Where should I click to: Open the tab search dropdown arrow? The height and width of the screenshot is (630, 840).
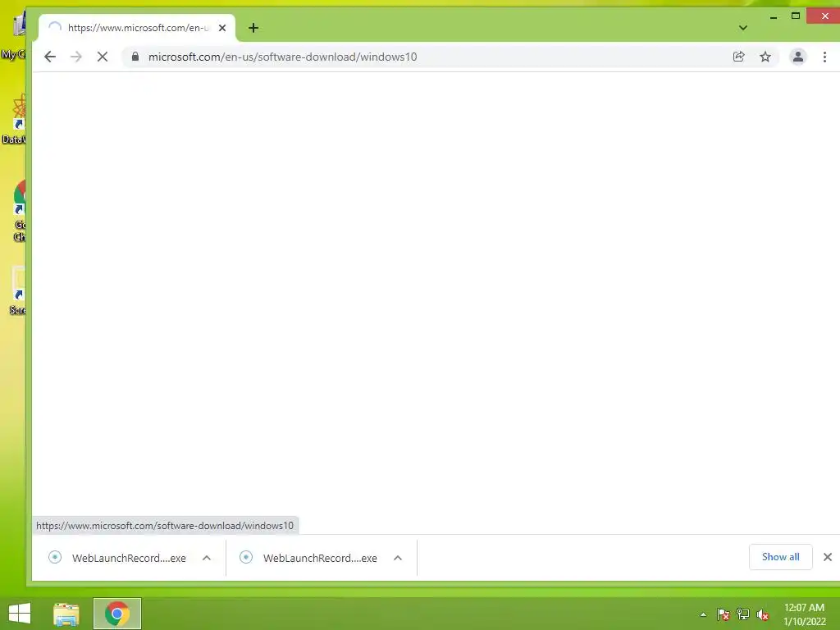pyautogui.click(x=743, y=28)
